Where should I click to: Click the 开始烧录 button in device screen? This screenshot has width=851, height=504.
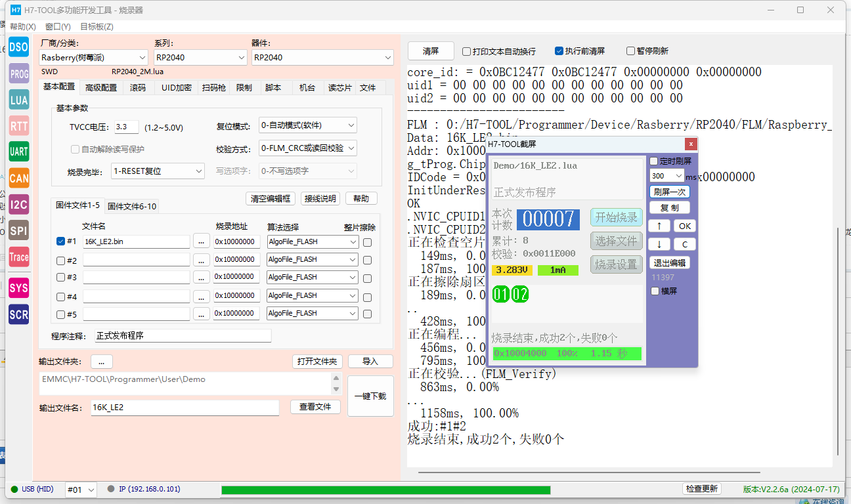click(617, 217)
